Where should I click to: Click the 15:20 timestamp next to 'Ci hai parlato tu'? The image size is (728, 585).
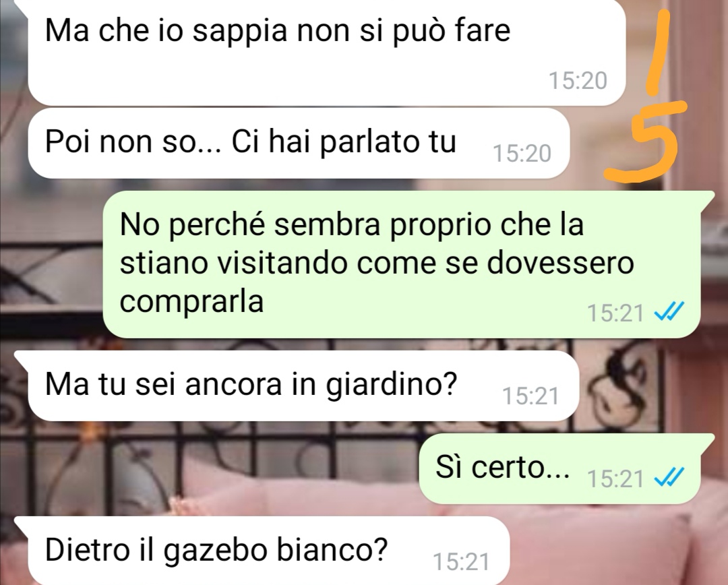click(522, 154)
